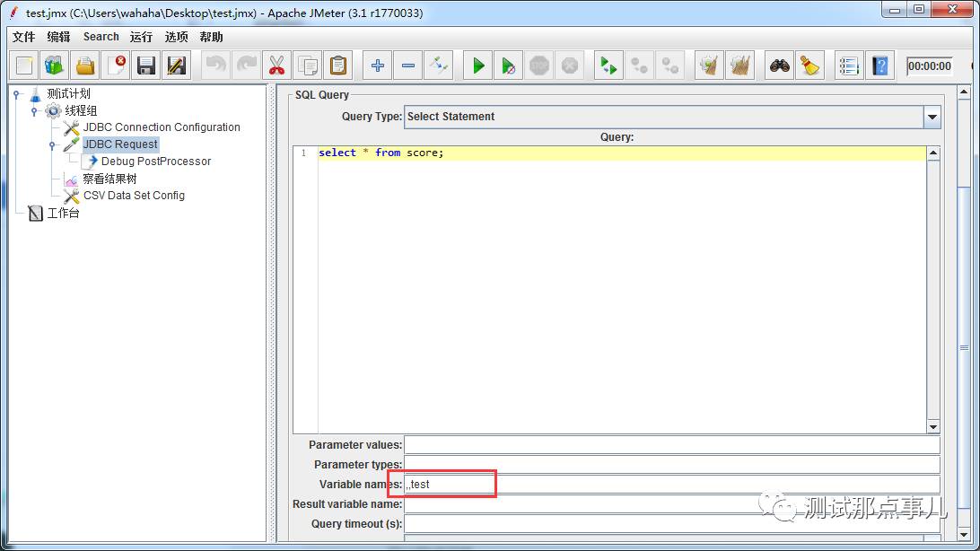This screenshot has width=980, height=551.
Task: Click the Redo arrow icon
Action: pos(247,66)
